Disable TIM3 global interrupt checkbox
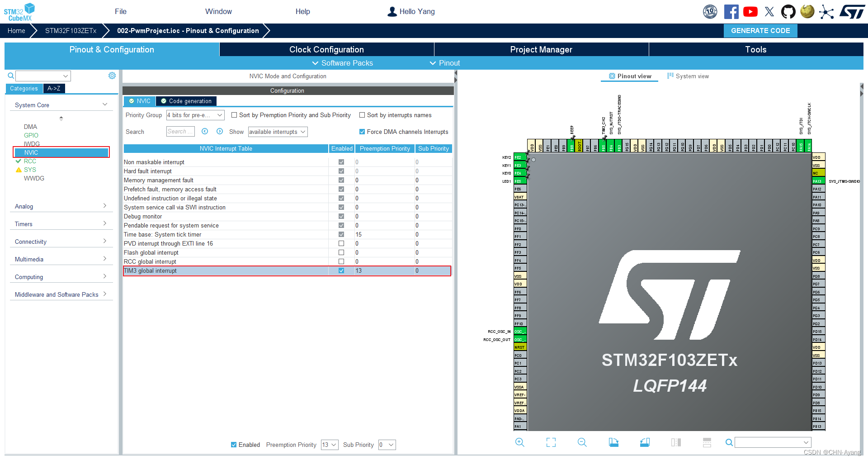 coord(341,270)
